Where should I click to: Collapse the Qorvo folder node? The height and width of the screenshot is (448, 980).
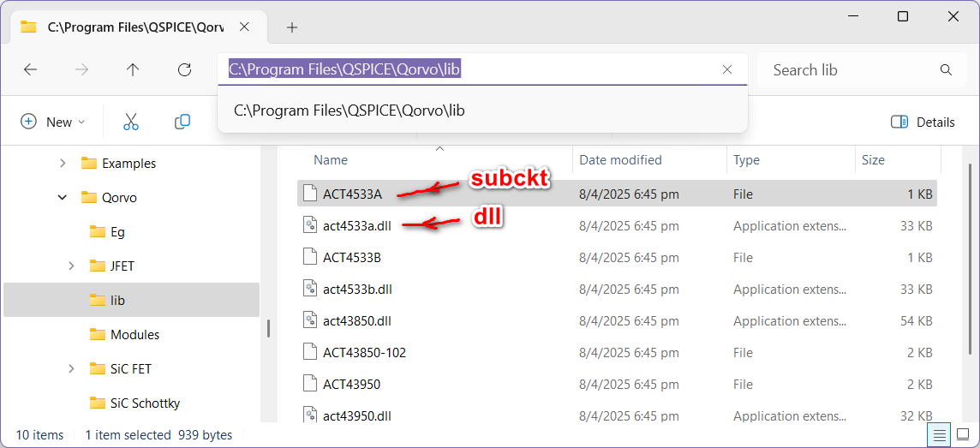(62, 197)
